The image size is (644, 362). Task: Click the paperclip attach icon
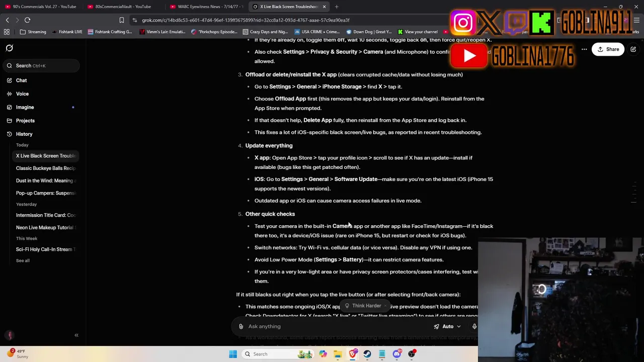point(241,326)
